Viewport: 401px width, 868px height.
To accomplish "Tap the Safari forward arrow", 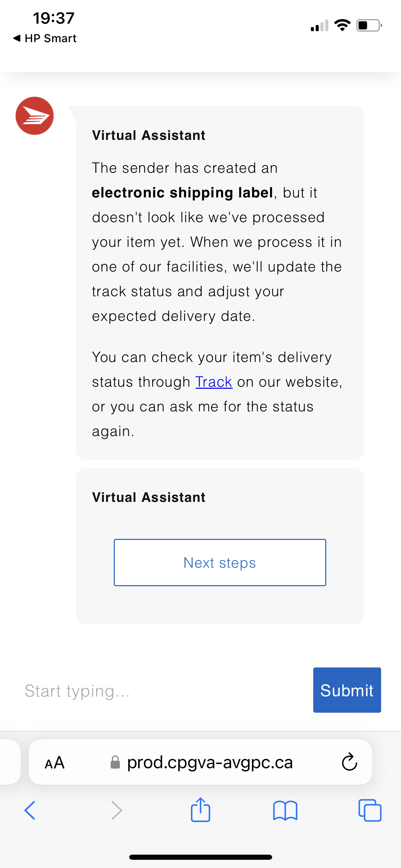I will point(117,810).
